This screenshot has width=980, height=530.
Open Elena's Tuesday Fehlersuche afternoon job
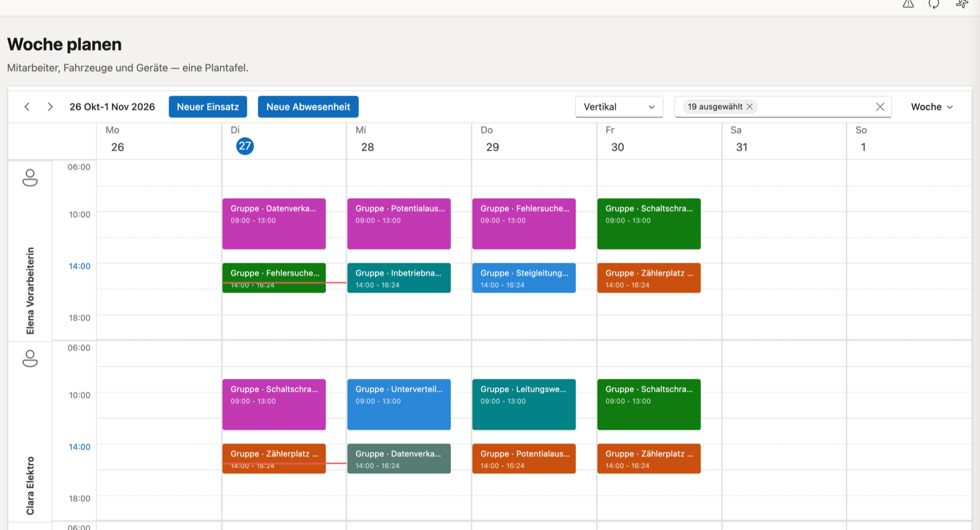274,278
